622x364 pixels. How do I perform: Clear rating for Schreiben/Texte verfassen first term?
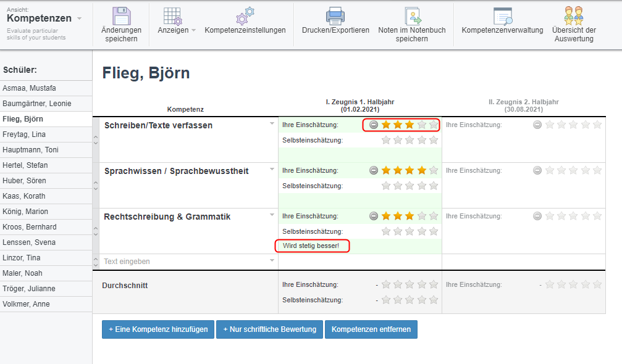coord(373,125)
